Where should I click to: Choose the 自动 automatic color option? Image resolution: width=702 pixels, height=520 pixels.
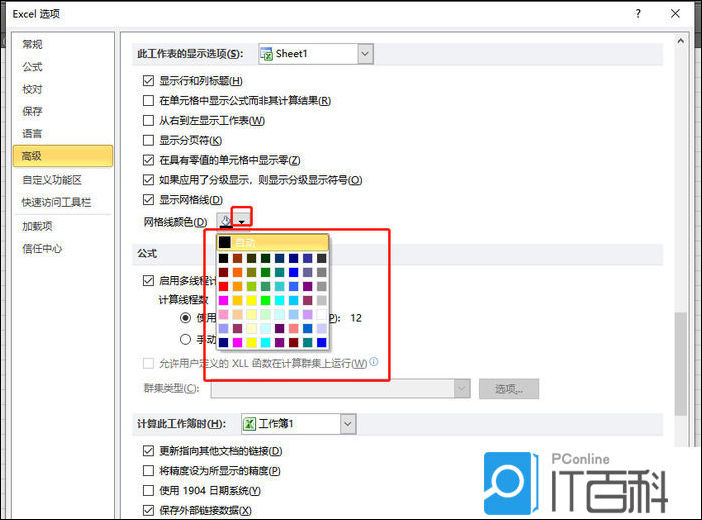[273, 242]
